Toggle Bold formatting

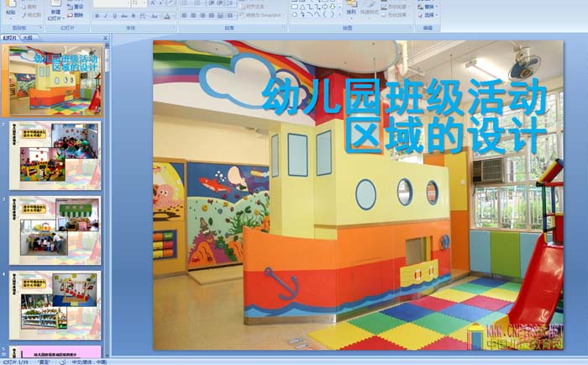(97, 16)
